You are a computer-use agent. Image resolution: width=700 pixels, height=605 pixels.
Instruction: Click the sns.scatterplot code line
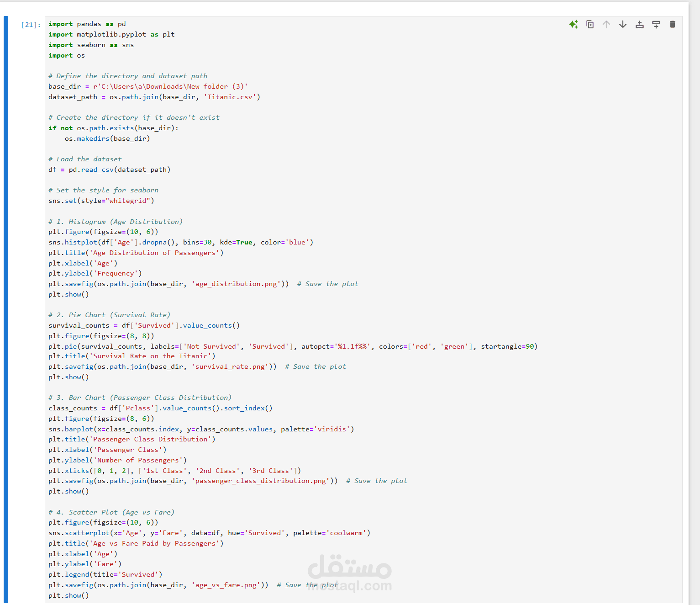pos(210,533)
